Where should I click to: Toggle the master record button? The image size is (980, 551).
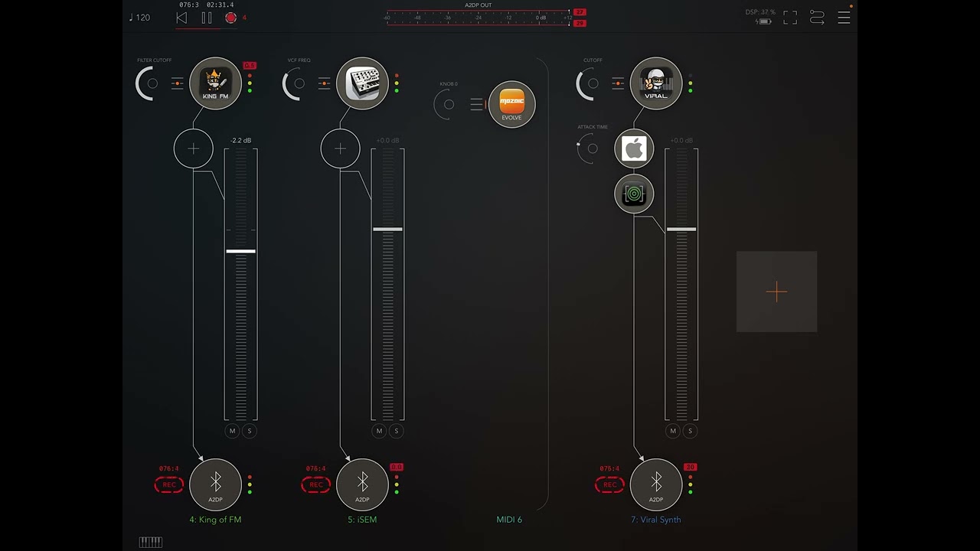tap(231, 18)
